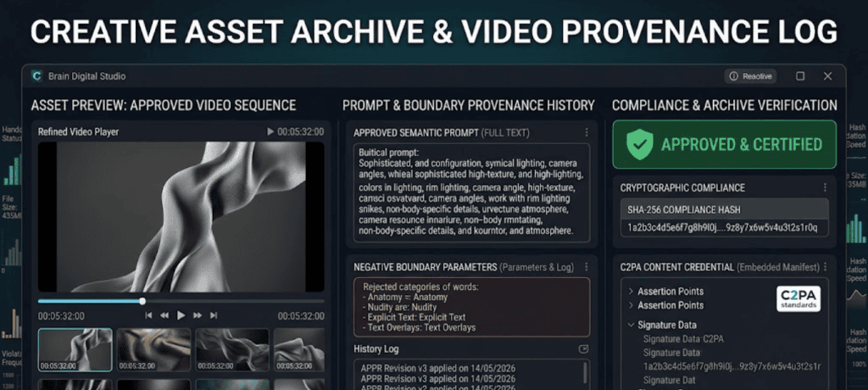Open the Negative Boundary Parameters options menu
The height and width of the screenshot is (390, 868).
(587, 267)
